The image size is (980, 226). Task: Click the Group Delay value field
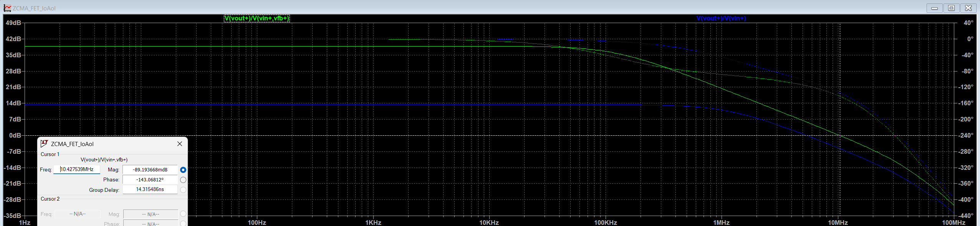(x=150, y=189)
